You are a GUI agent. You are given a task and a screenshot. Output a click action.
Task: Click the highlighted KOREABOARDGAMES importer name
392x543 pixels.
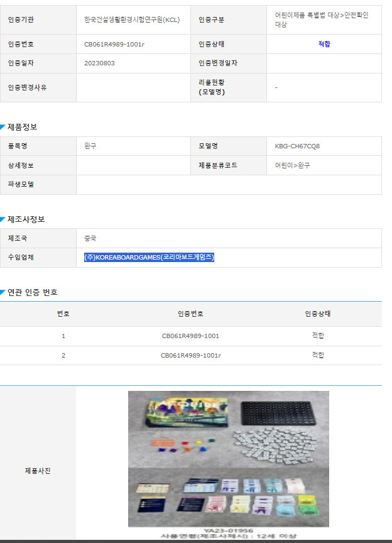(x=150, y=257)
